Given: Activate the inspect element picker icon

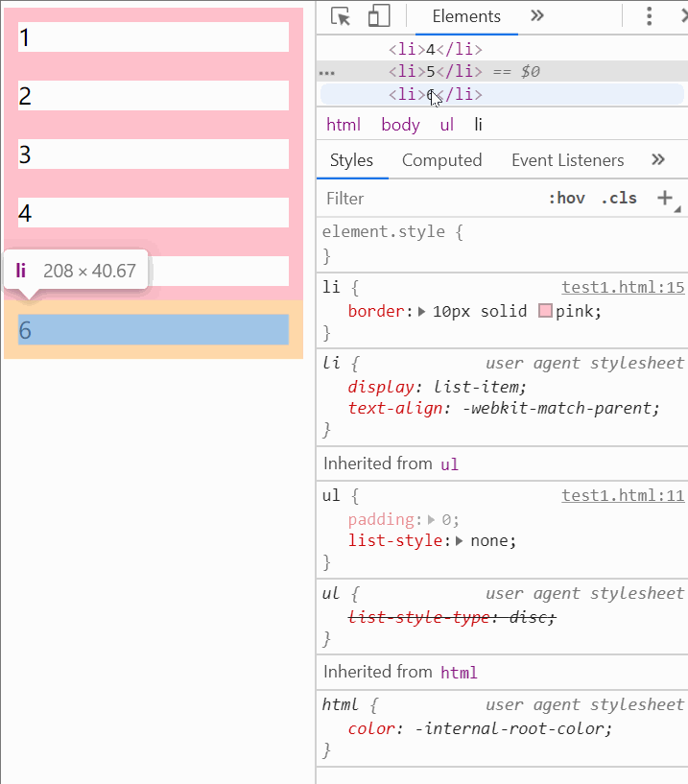Looking at the screenshot, I should tap(341, 16).
